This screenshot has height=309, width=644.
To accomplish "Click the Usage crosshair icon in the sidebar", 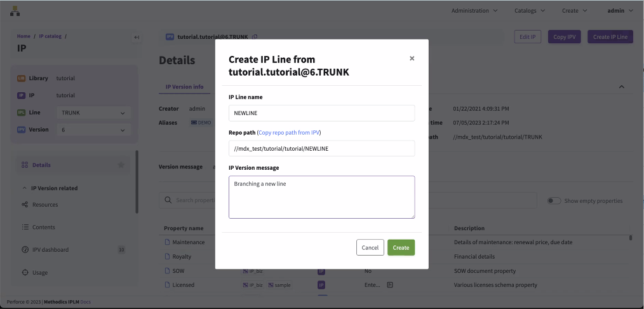I will tap(25, 273).
